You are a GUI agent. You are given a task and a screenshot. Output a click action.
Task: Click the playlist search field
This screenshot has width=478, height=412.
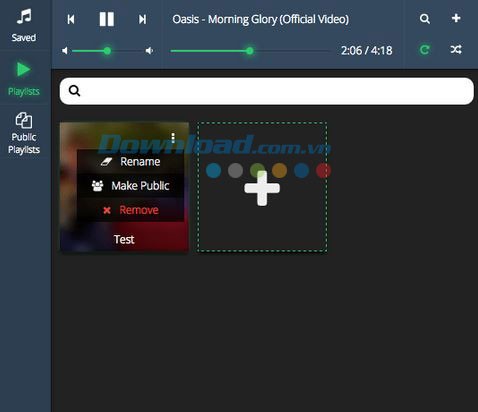point(267,91)
